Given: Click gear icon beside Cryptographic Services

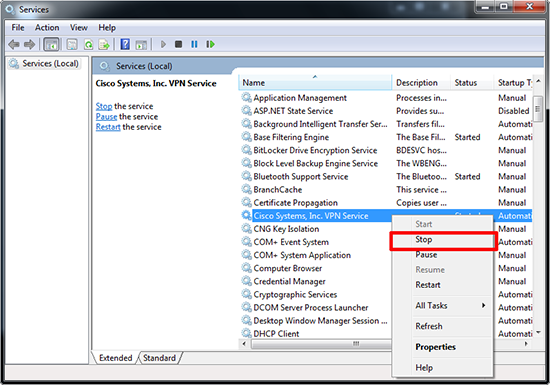Looking at the screenshot, I should 247,294.
